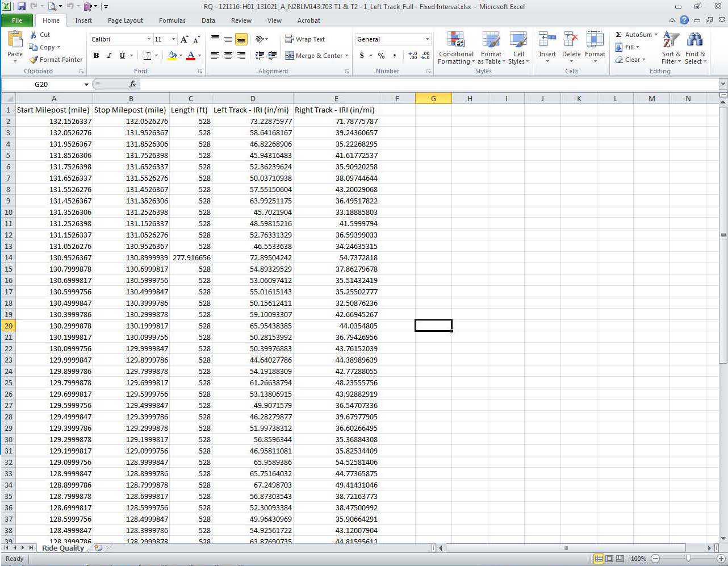Screen dimensions: 728x566
Task: Open Sort & Filter options
Action: [671, 48]
